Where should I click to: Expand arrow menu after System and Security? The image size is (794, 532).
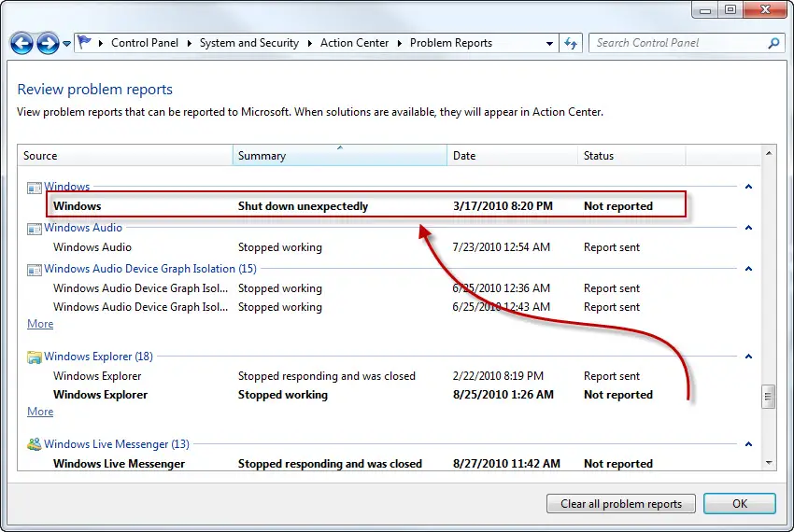pyautogui.click(x=309, y=44)
